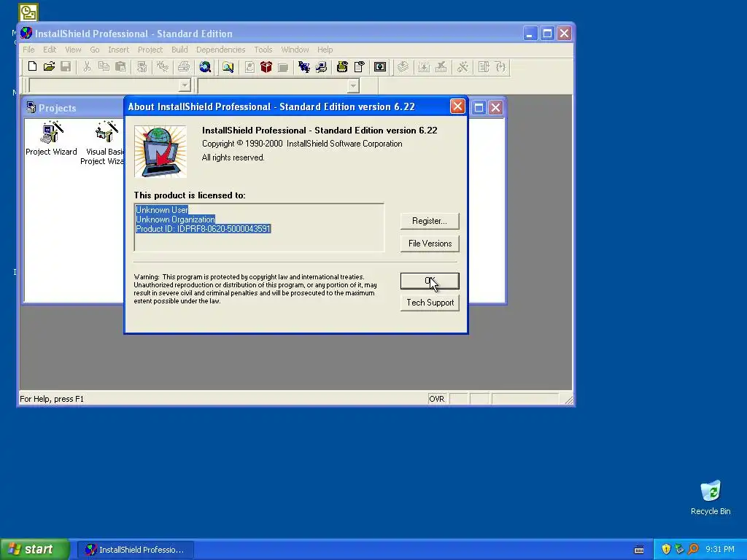Click the Save floppy disk icon
The image size is (747, 560).
pyautogui.click(x=66, y=66)
